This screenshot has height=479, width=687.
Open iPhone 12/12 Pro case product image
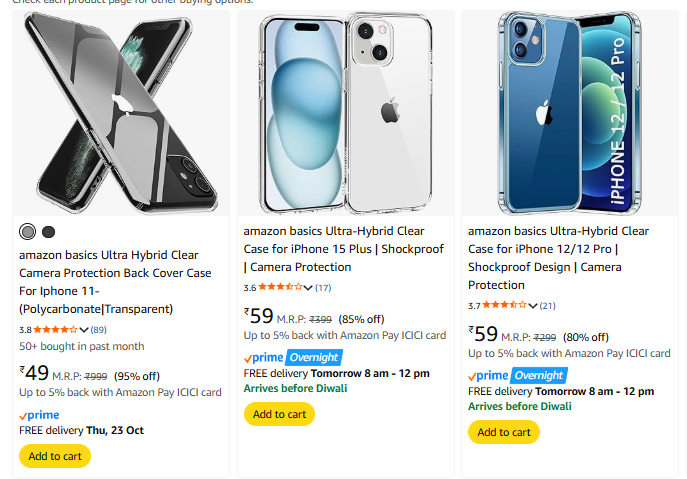click(570, 112)
